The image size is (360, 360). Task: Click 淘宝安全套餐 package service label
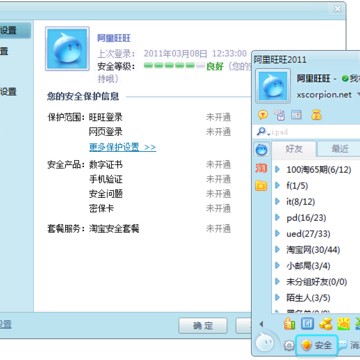[x=114, y=229]
